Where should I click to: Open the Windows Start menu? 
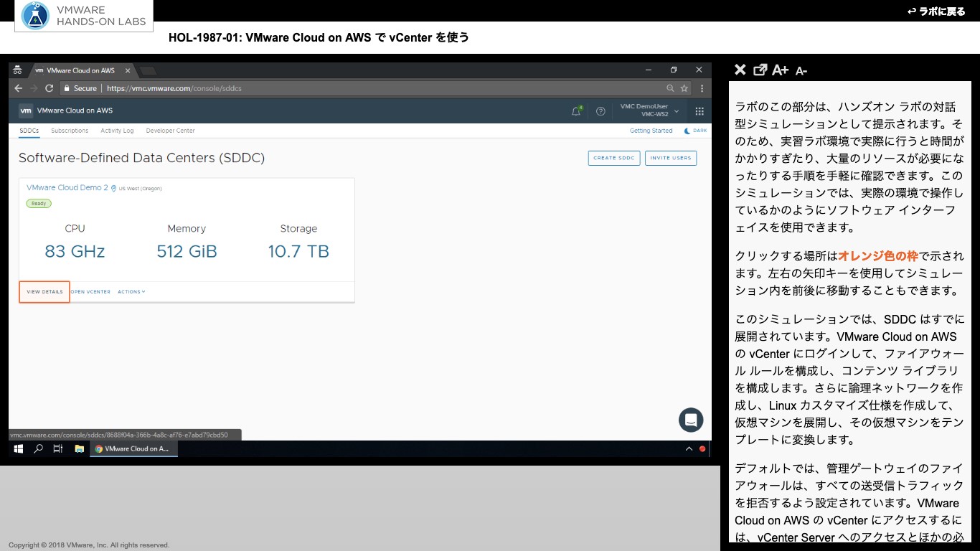pyautogui.click(x=19, y=449)
